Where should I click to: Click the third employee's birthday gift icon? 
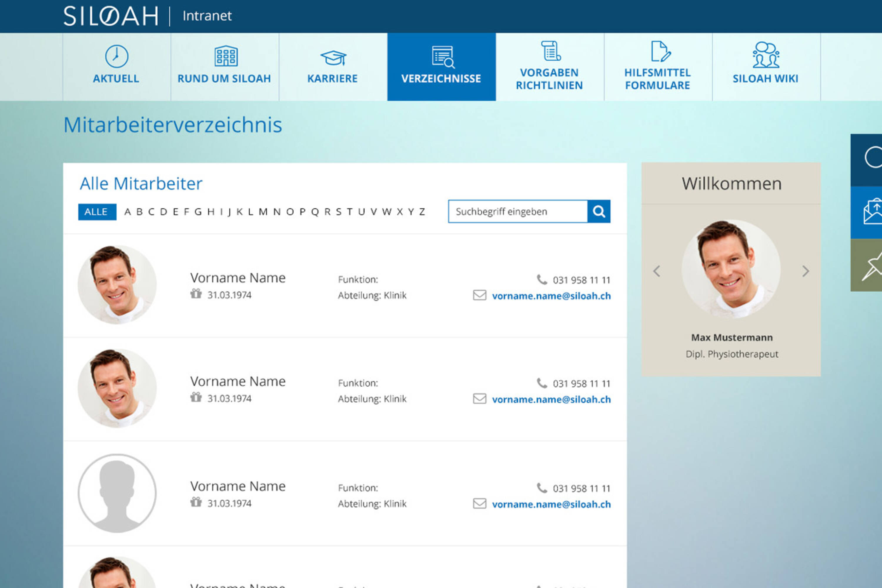point(196,502)
